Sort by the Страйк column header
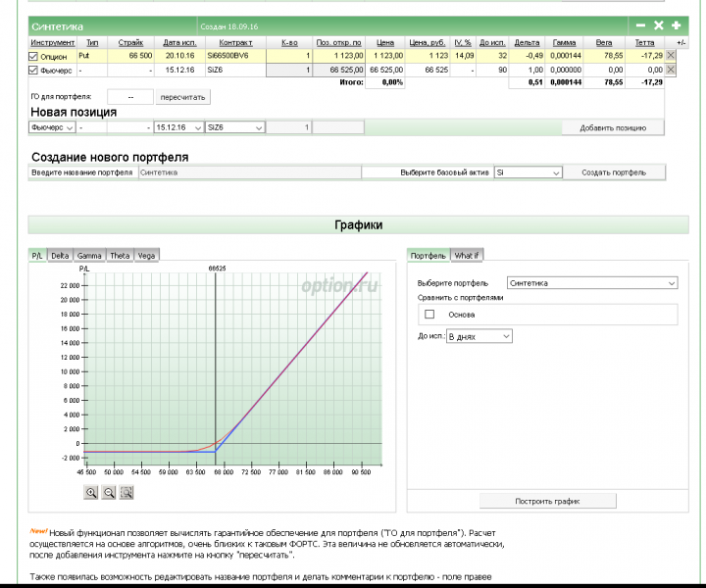 click(x=130, y=42)
